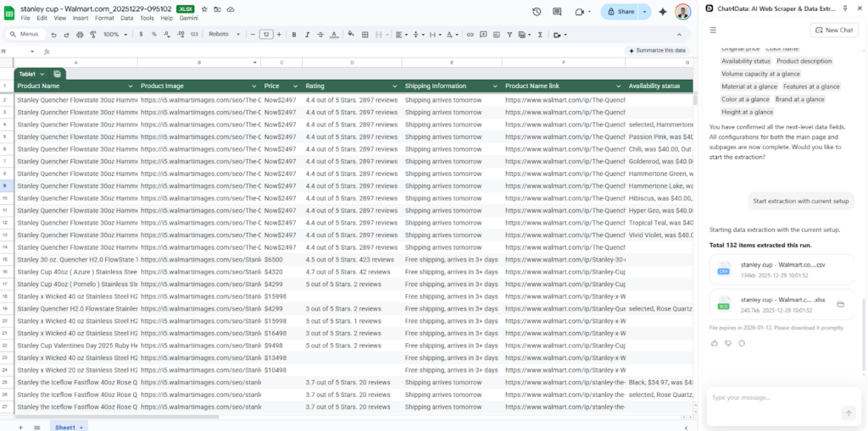Click the Redo toolbar icon
The width and height of the screenshot is (868, 431).
pyautogui.click(x=66, y=35)
